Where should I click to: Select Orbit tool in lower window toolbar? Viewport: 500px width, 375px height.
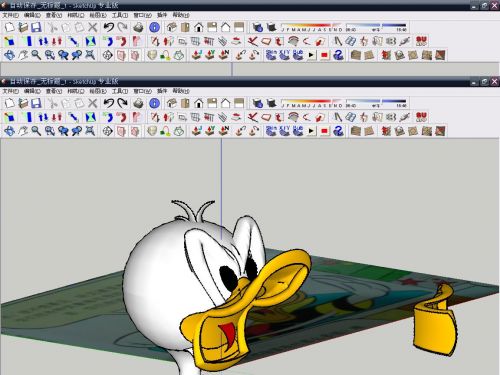tap(9, 131)
